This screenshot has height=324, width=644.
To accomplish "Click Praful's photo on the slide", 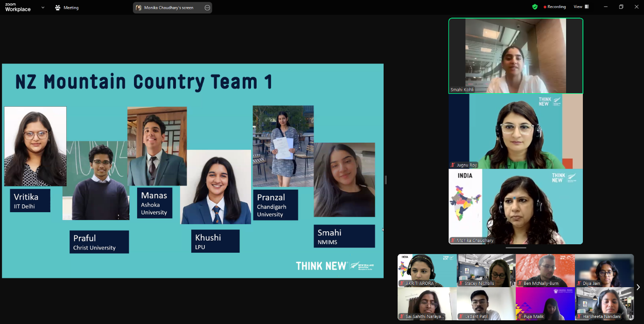I will click(x=96, y=180).
